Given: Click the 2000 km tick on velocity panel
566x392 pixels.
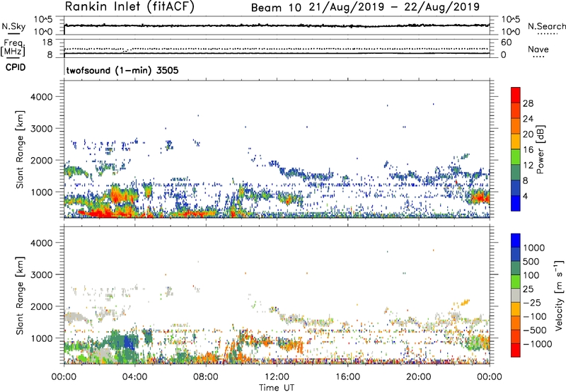Looking at the screenshot, I should click(42, 306).
